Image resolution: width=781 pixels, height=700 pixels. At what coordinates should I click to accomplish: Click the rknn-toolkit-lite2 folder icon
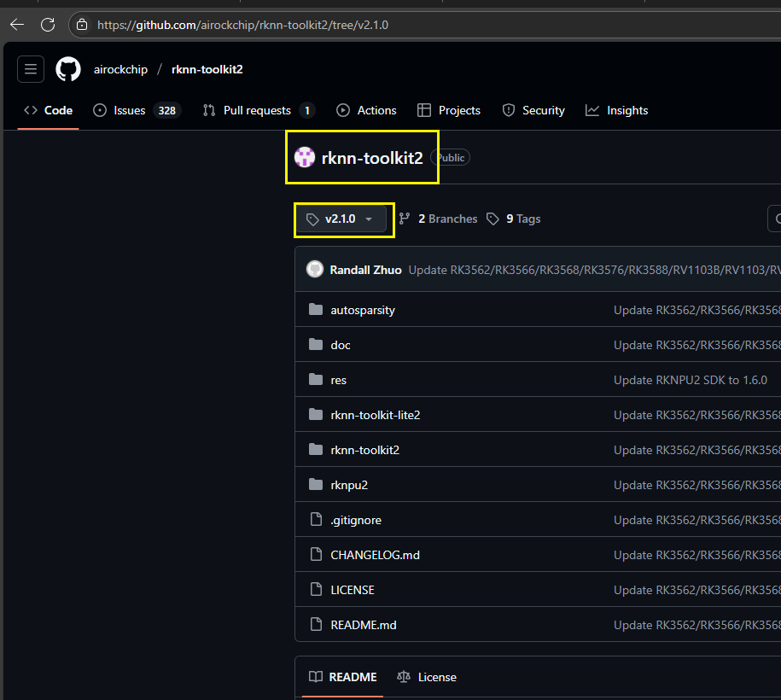tap(316, 415)
